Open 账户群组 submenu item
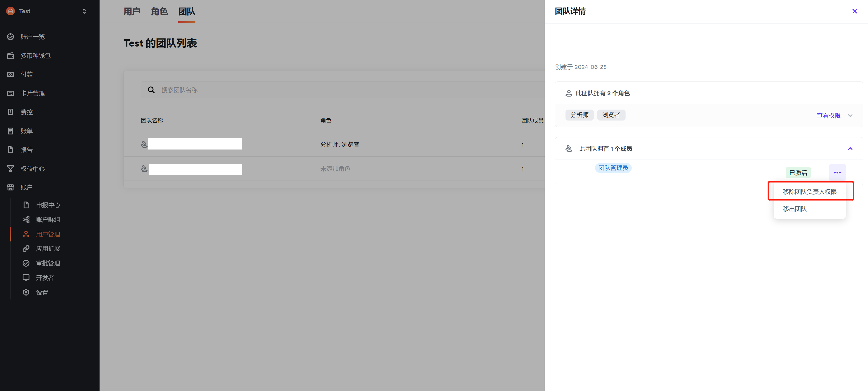Image resolution: width=868 pixels, height=391 pixels. click(48, 220)
